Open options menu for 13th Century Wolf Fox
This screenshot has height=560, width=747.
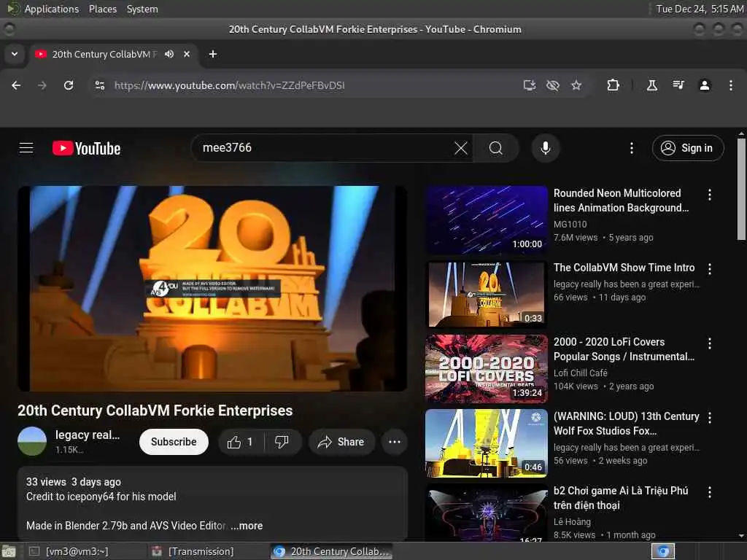point(709,418)
